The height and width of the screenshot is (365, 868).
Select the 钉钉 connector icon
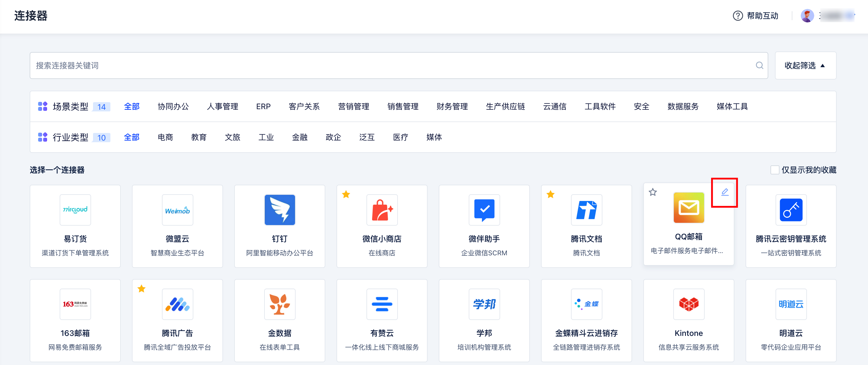280,210
